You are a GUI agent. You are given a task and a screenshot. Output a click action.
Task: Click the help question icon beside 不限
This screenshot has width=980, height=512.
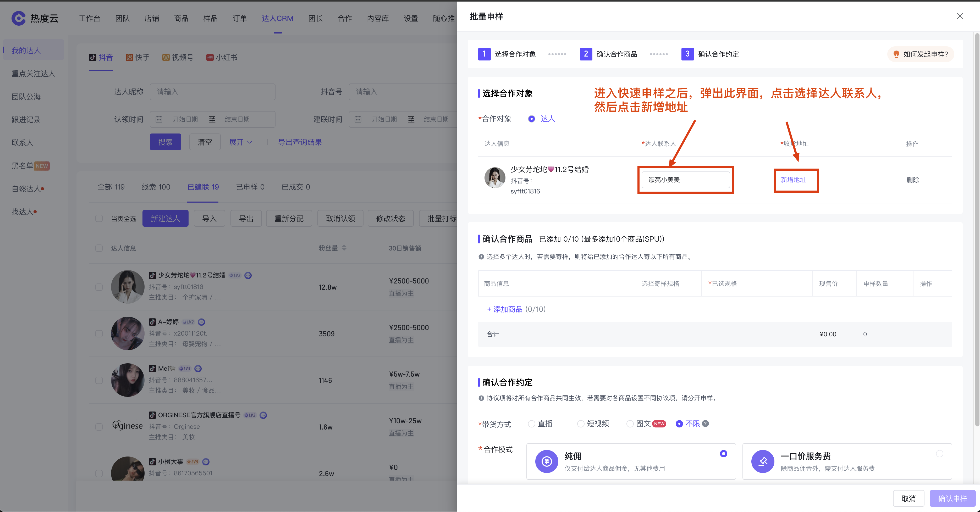click(x=705, y=424)
